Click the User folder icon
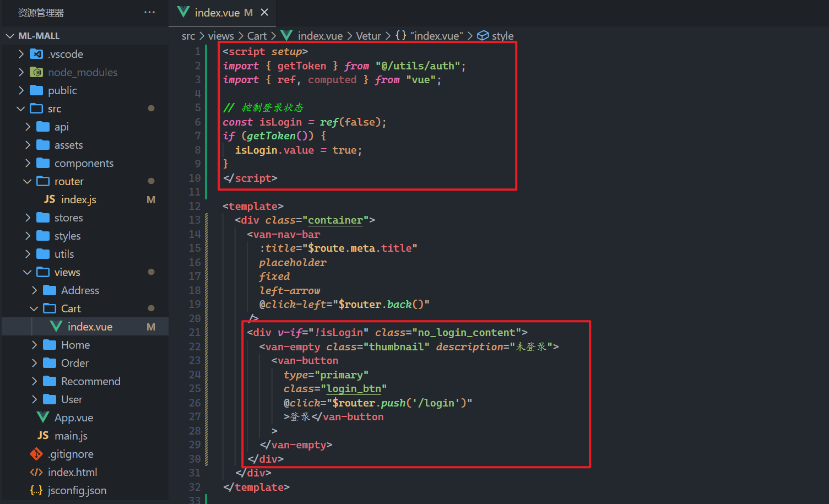Image resolution: width=829 pixels, height=504 pixels. click(x=50, y=399)
